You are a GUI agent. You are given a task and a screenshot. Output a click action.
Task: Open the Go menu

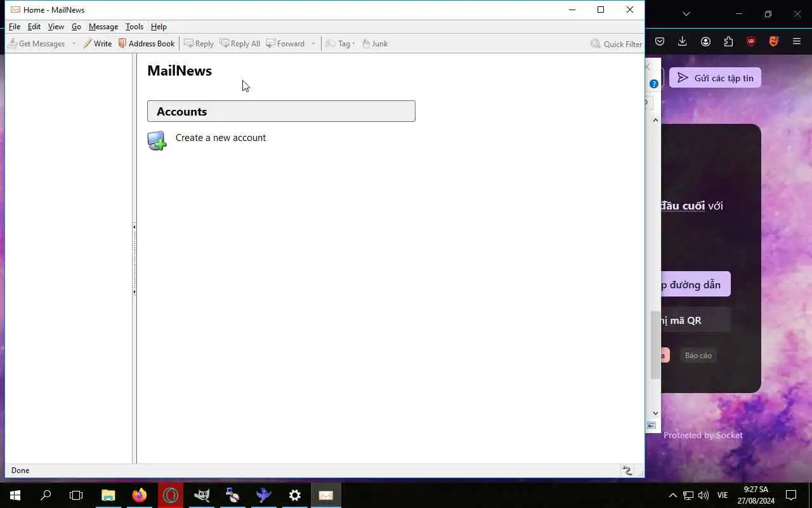pyautogui.click(x=76, y=27)
